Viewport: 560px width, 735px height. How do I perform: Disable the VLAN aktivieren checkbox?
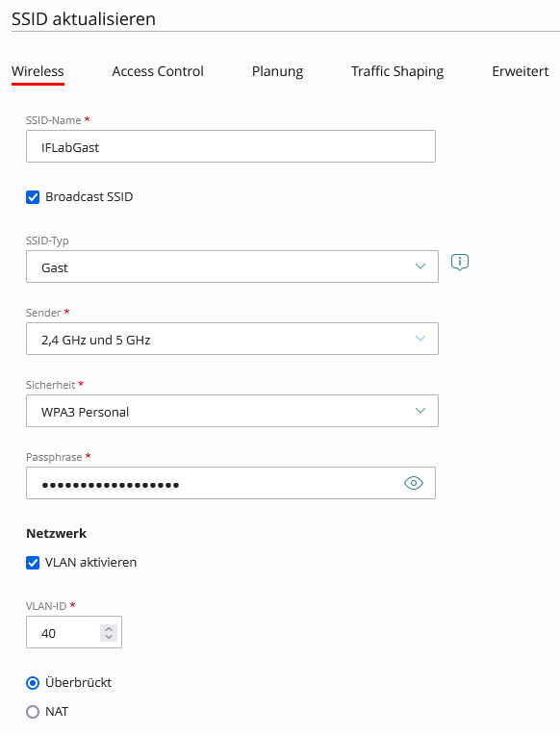[x=33, y=563]
